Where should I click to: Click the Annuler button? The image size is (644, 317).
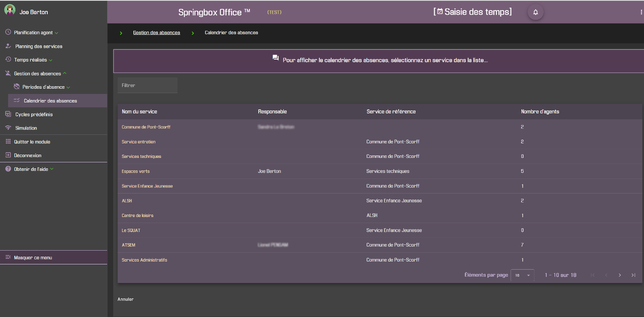pos(125,299)
